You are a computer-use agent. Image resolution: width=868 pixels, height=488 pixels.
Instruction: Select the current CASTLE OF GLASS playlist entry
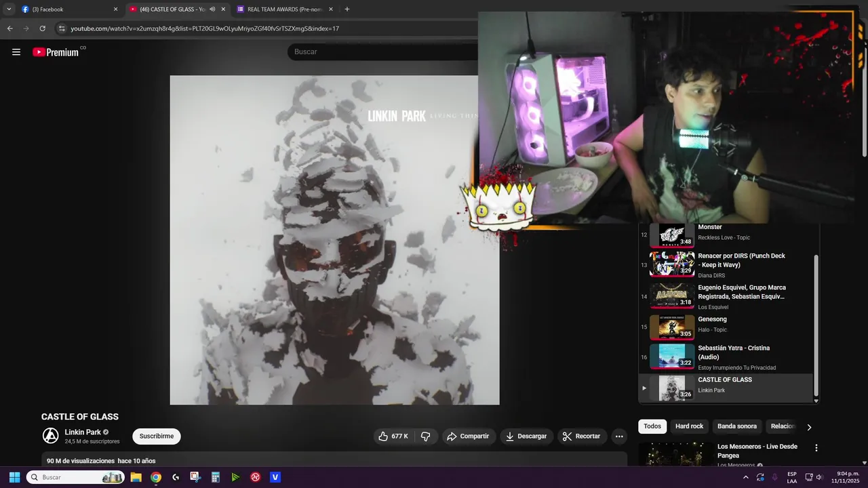726,388
